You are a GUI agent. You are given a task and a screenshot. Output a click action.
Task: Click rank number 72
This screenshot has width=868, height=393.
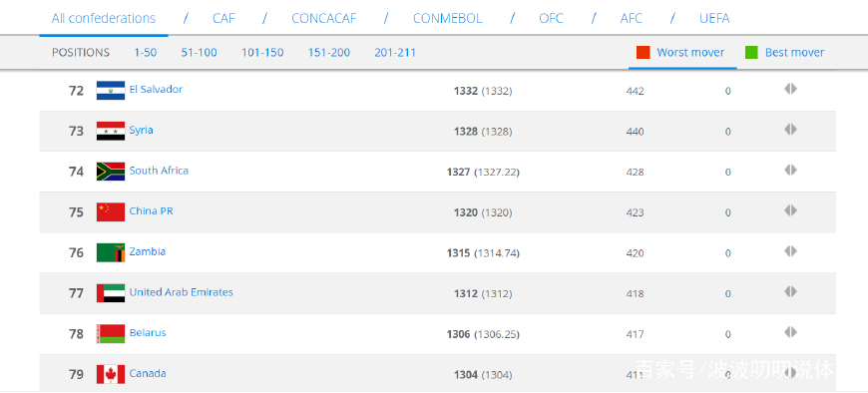76,91
